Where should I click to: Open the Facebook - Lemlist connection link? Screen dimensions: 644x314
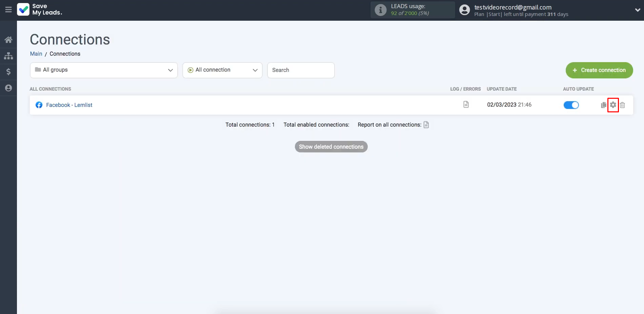click(x=69, y=105)
